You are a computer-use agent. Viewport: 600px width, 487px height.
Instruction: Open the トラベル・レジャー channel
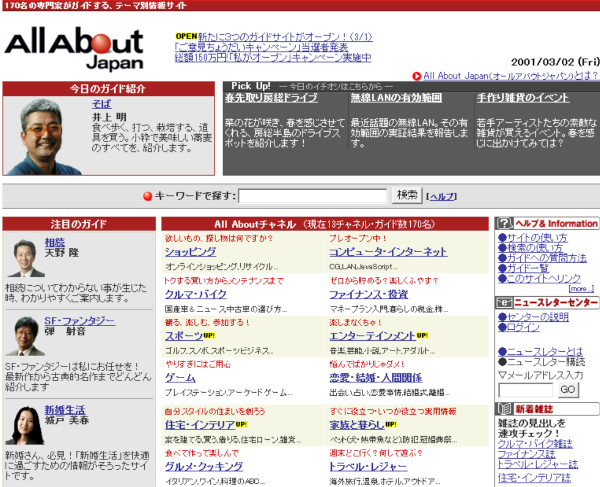pyautogui.click(x=368, y=467)
